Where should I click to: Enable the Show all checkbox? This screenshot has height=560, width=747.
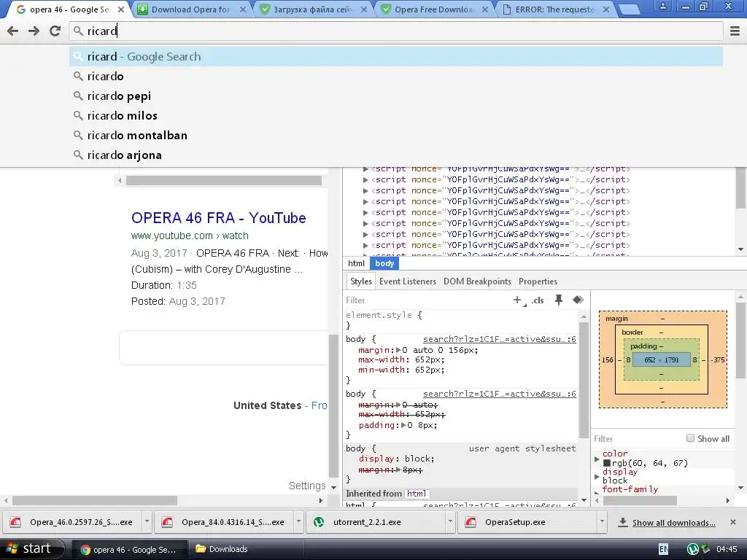[x=690, y=438]
